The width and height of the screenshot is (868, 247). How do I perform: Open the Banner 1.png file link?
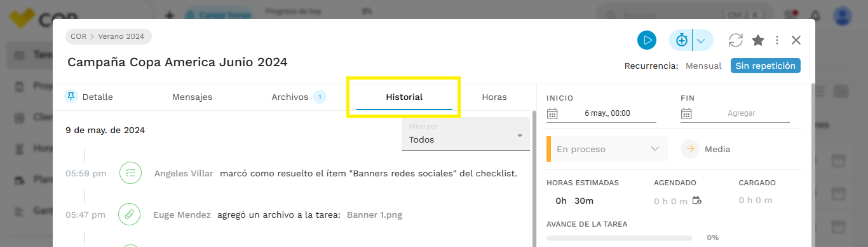(374, 215)
